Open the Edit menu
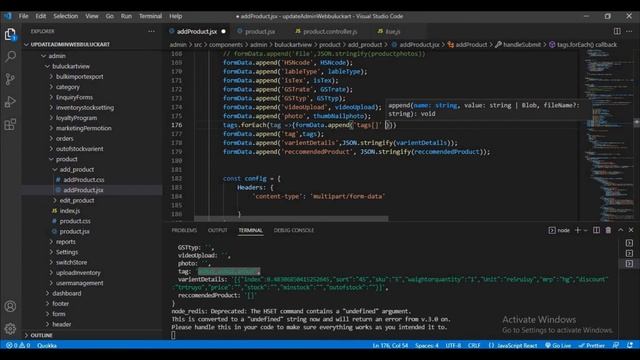This screenshot has width=640, height=360. (41, 16)
